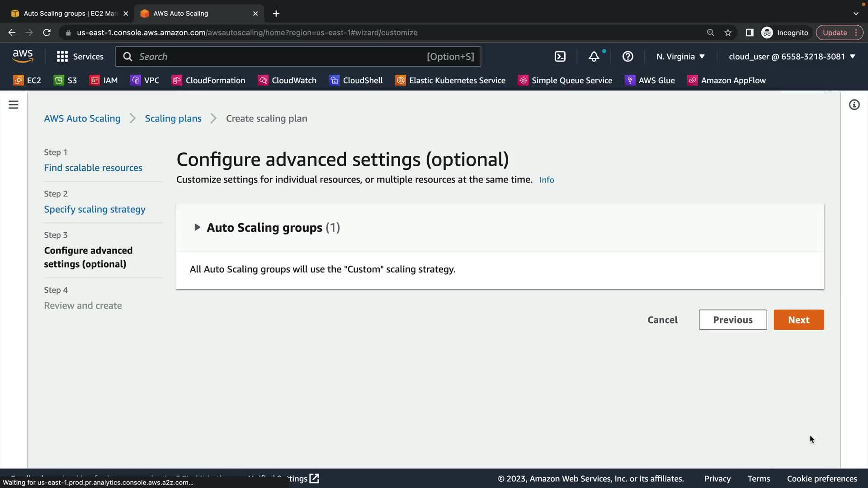Open the Cookie preferences footer link
This screenshot has width=868, height=488.
[x=821, y=479]
